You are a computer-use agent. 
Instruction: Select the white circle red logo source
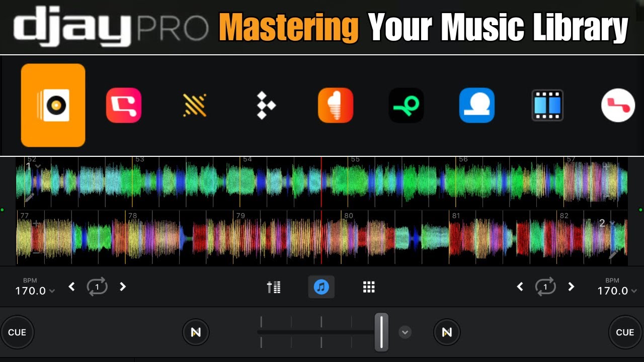[618, 106]
